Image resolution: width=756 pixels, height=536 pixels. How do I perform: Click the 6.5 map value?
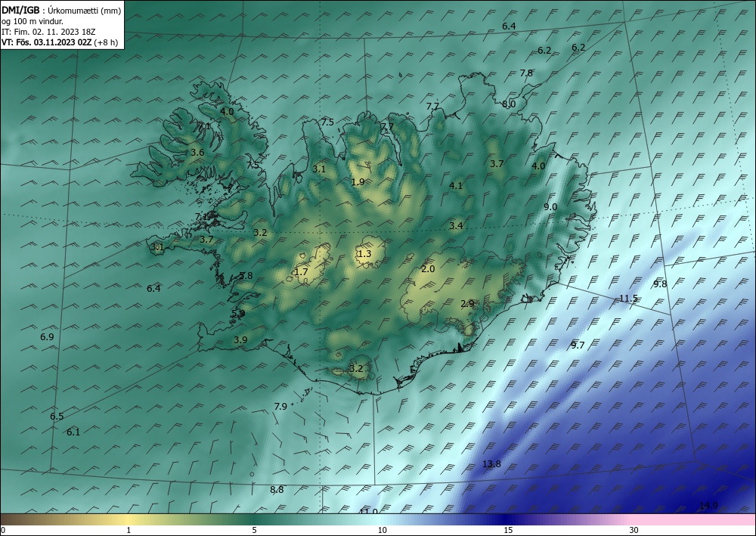57,417
